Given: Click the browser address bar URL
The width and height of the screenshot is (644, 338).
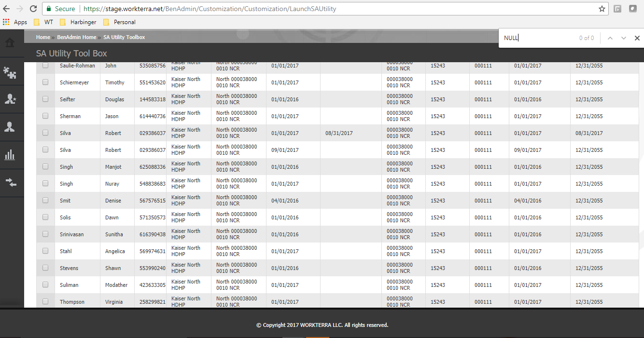Looking at the screenshot, I should tap(210, 9).
